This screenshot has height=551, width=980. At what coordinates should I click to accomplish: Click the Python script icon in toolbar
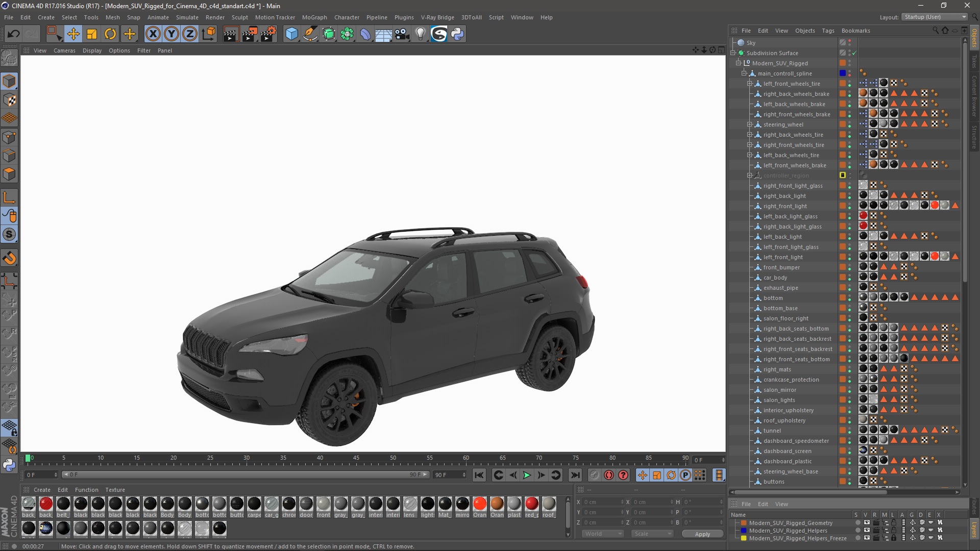point(457,34)
